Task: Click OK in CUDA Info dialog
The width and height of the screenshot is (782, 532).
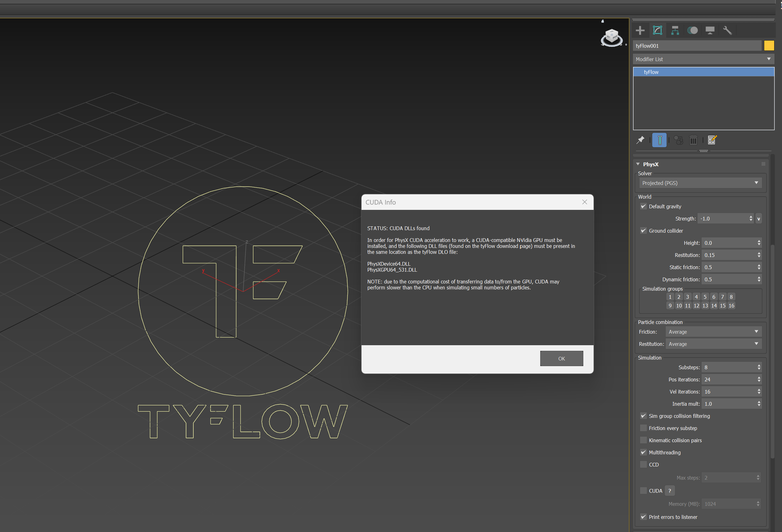Action: point(561,358)
